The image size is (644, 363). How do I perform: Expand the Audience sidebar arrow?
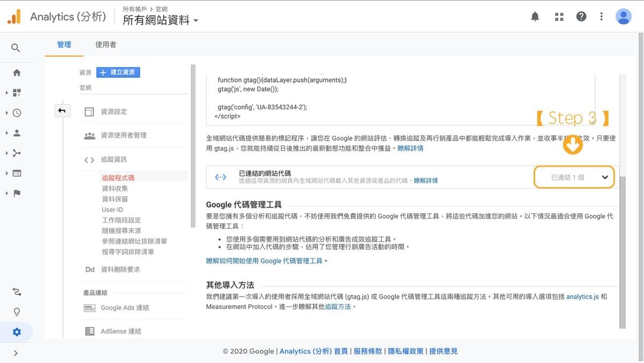7,133
